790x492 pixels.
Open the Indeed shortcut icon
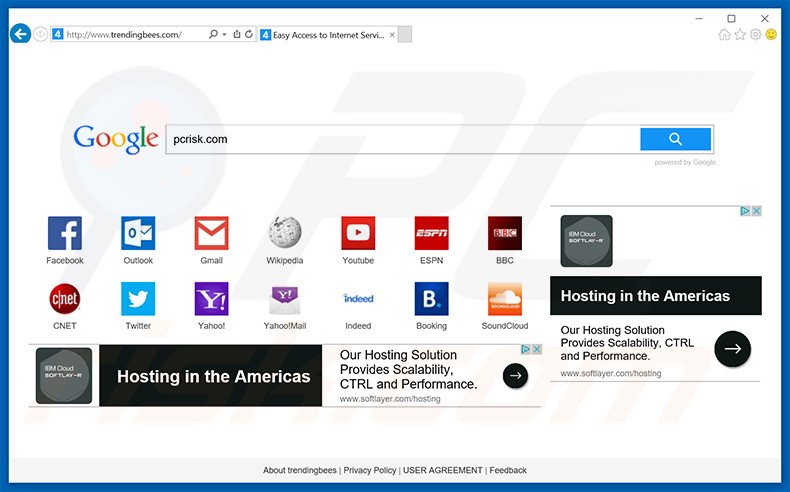(358, 299)
